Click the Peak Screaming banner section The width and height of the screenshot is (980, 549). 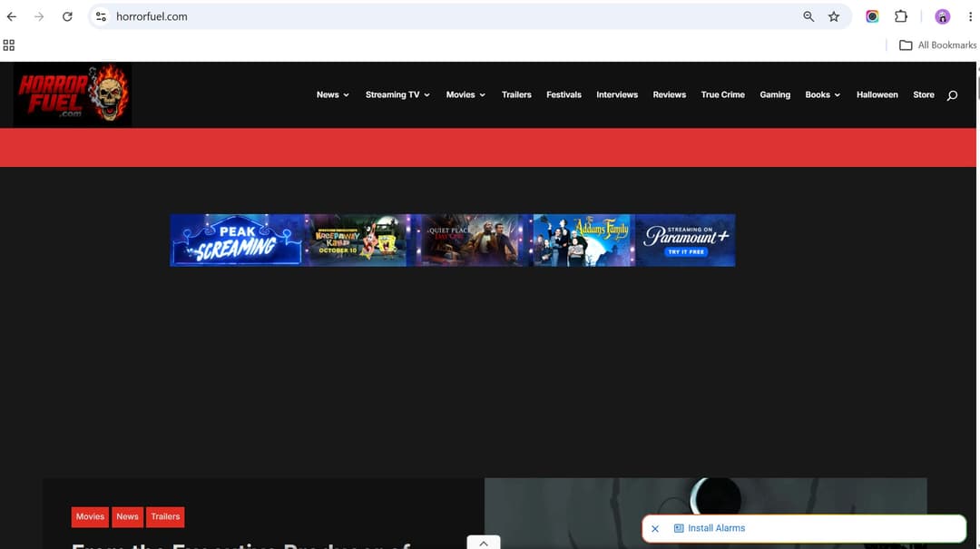(x=237, y=240)
